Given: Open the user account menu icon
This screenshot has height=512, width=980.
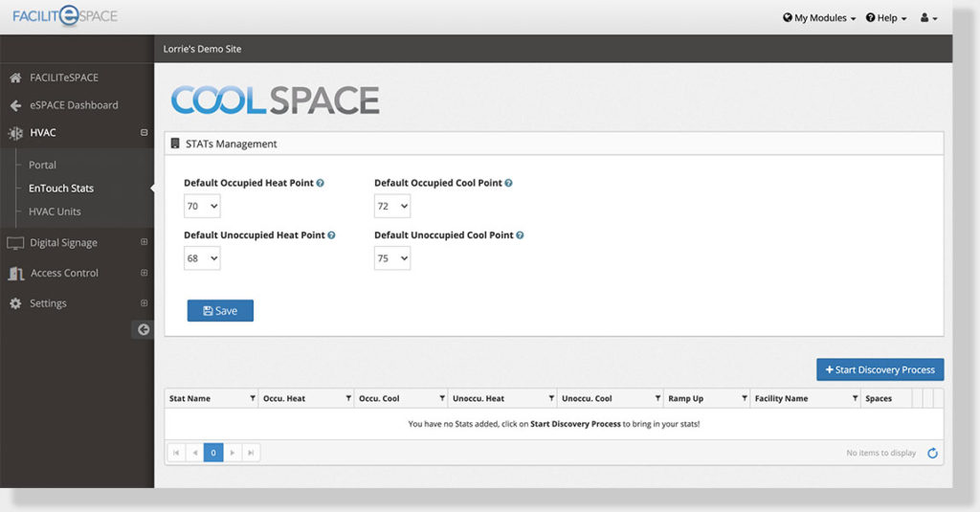Looking at the screenshot, I should (x=928, y=18).
